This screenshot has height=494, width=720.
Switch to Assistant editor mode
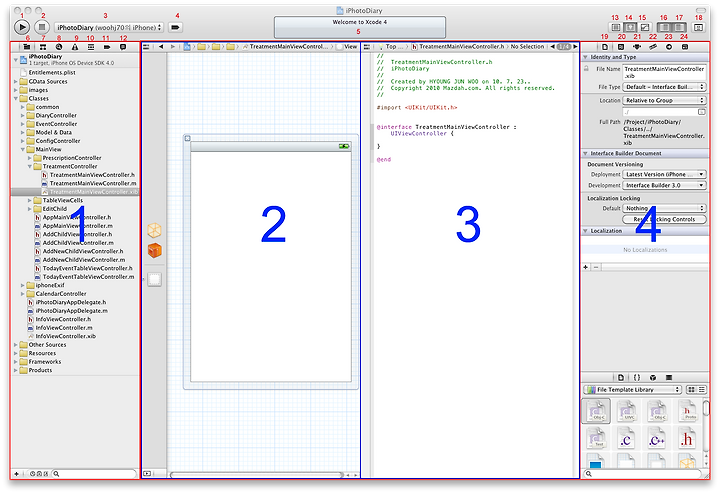point(630,28)
